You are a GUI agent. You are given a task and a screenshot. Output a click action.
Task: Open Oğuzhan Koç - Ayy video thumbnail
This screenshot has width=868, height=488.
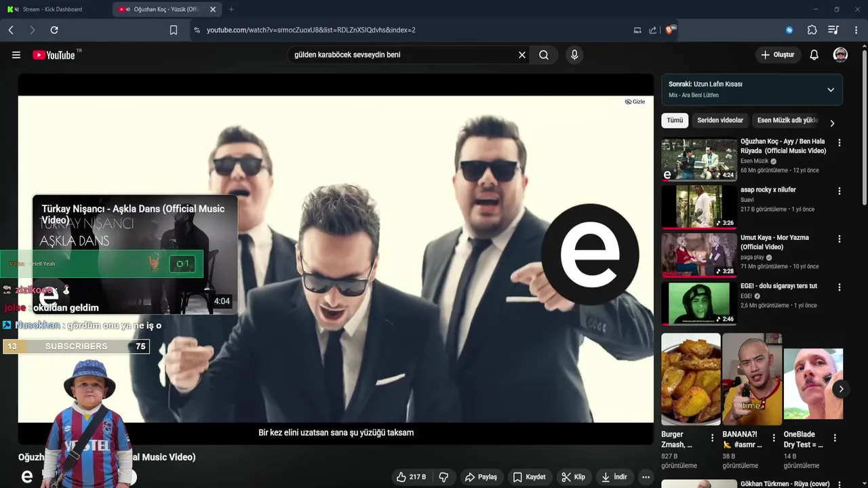point(699,160)
